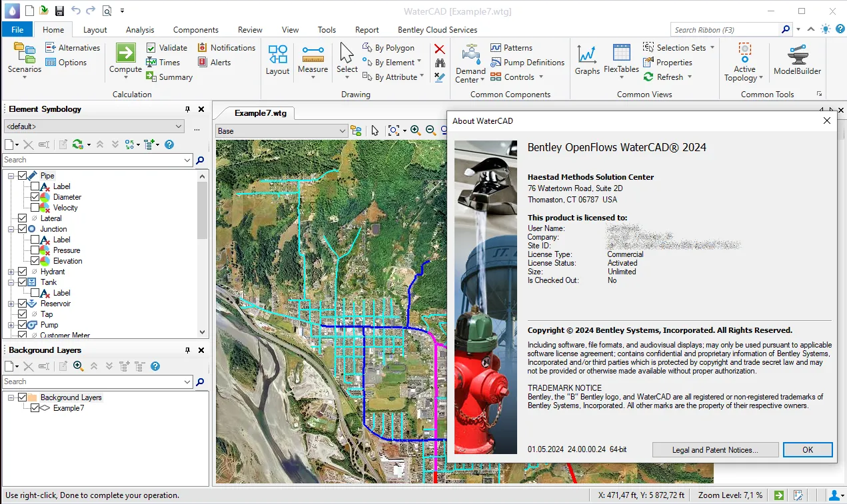
Task: Toggle the Hydrant checkbox
Action: pyautogui.click(x=23, y=272)
